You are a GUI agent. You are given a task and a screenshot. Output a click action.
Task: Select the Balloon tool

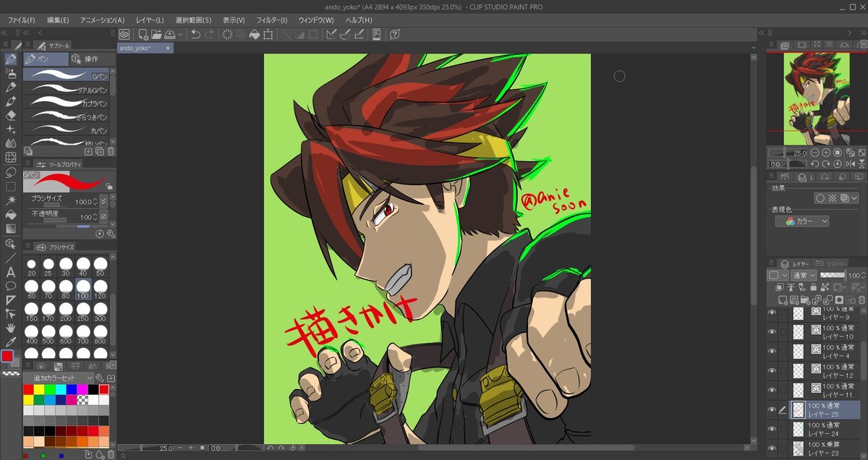coord(11,286)
